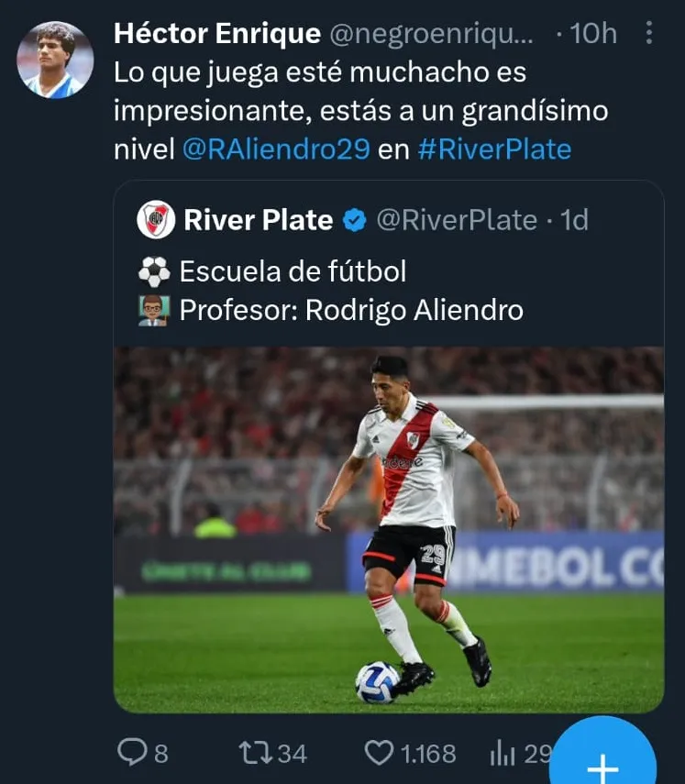This screenshot has width=685, height=784.
Task: Tap the @RiverPlate handle in quote
Action: (456, 220)
